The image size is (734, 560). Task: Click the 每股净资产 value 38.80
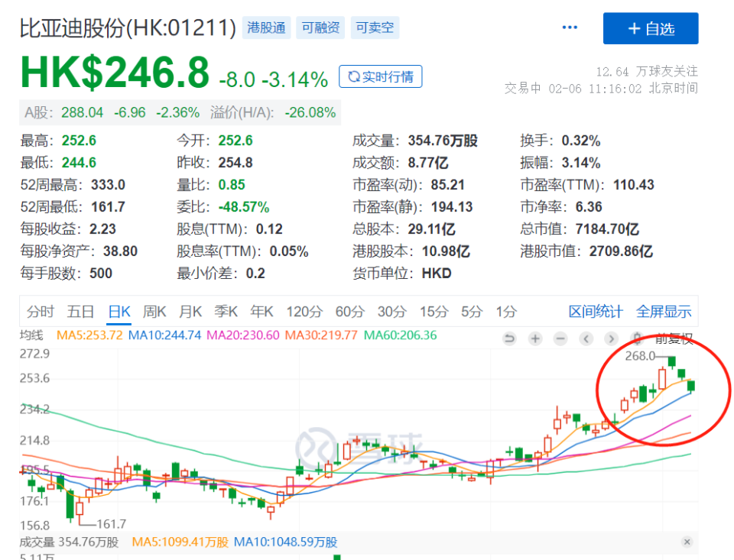click(120, 251)
